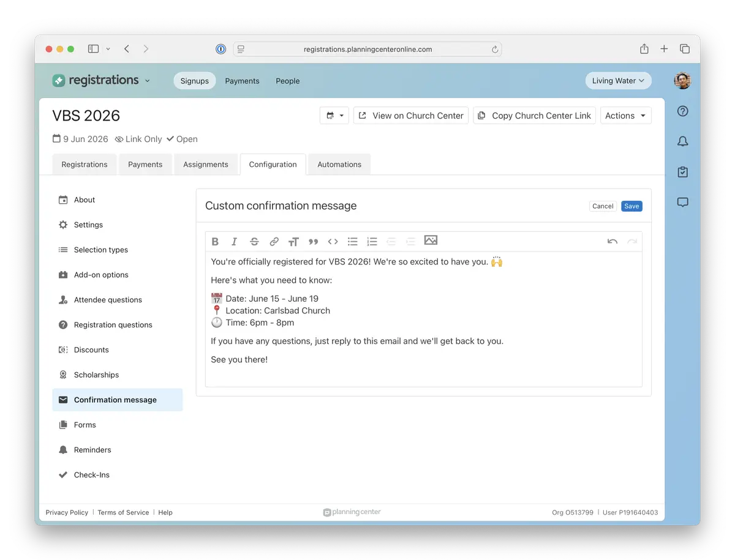Open the Actions dropdown
Screen dimensions: 735x560
click(625, 116)
